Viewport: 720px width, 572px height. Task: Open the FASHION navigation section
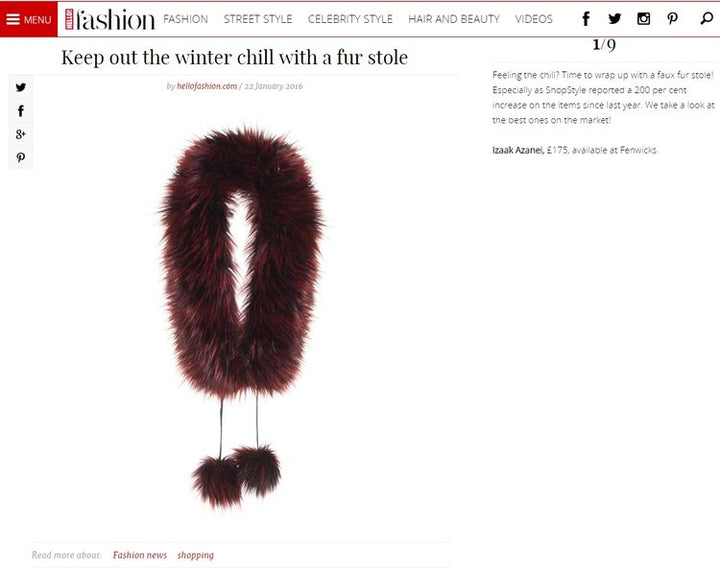(186, 19)
